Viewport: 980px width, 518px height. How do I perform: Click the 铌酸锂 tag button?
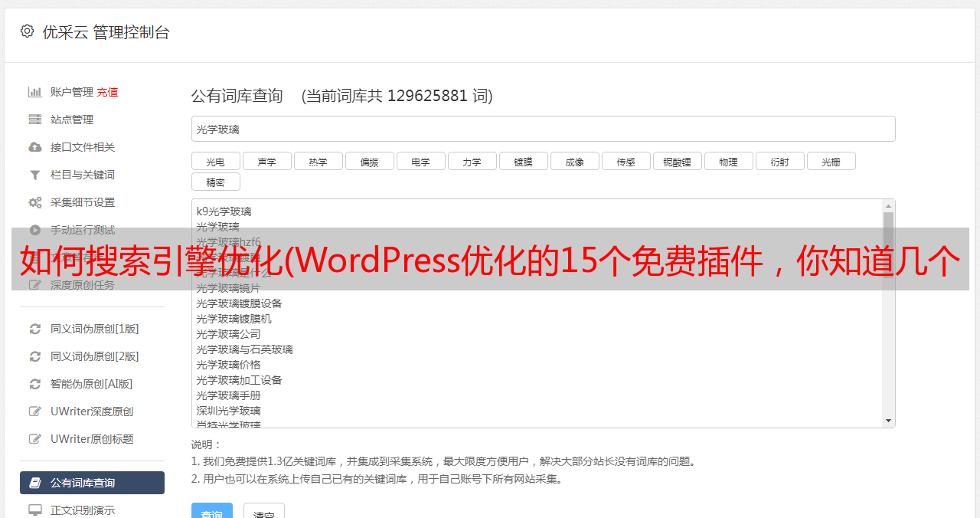(x=678, y=161)
